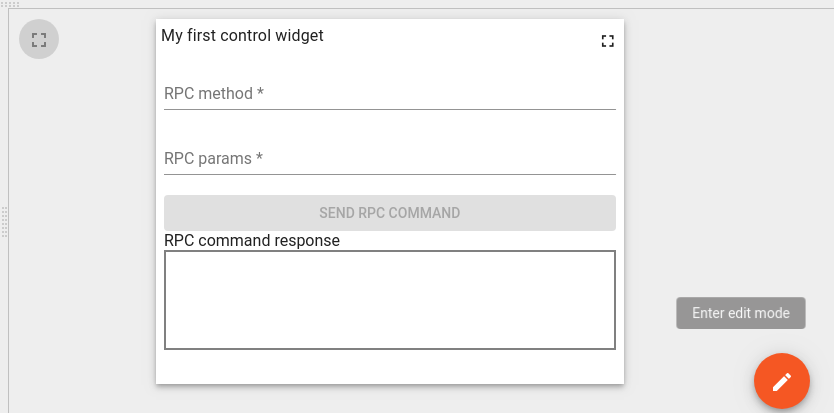
Task: Focus the RPC params field
Action: click(x=389, y=158)
